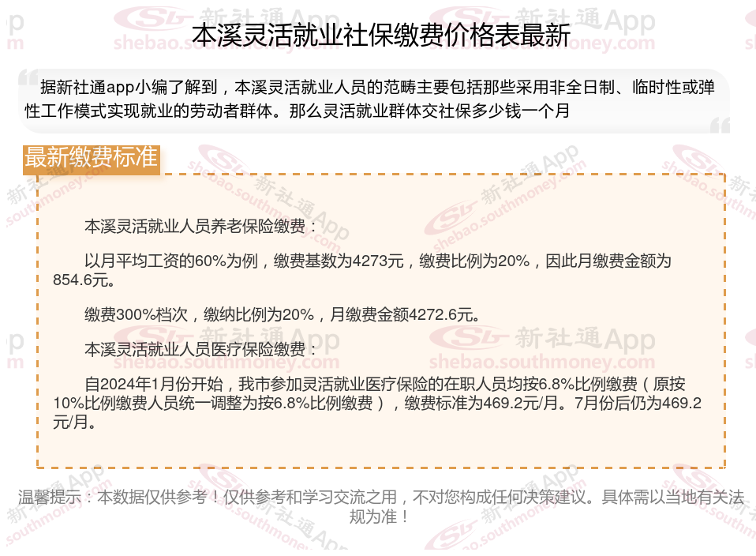Click the line 缴费300%档次 月缴费金额4272.6元
The width and height of the screenshot is (756, 556).
pyautogui.click(x=282, y=314)
